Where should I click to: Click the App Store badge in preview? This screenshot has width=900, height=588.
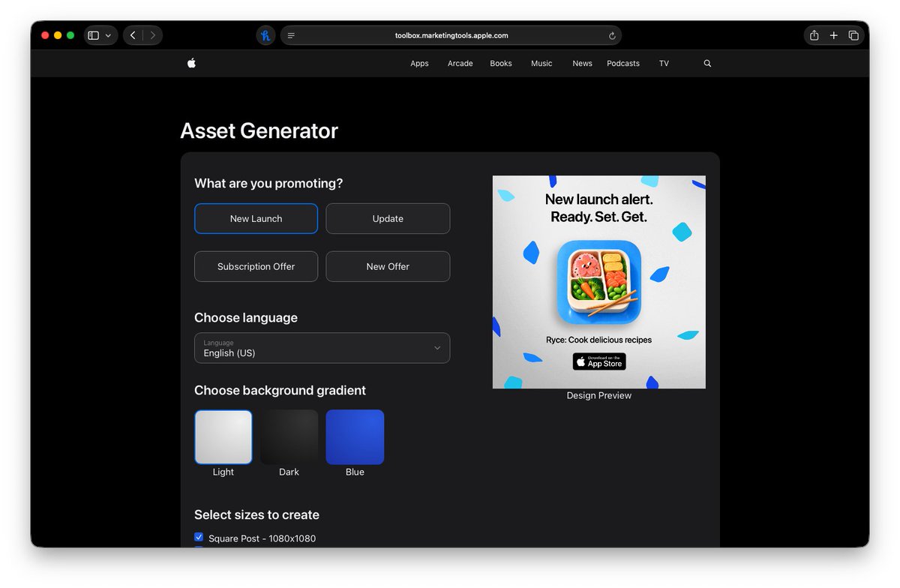(599, 361)
